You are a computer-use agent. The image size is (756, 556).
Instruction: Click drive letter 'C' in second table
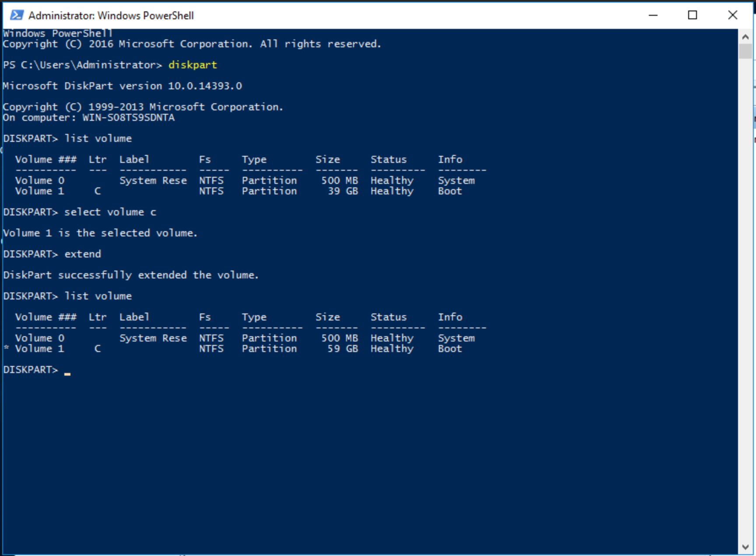pyautogui.click(x=98, y=348)
